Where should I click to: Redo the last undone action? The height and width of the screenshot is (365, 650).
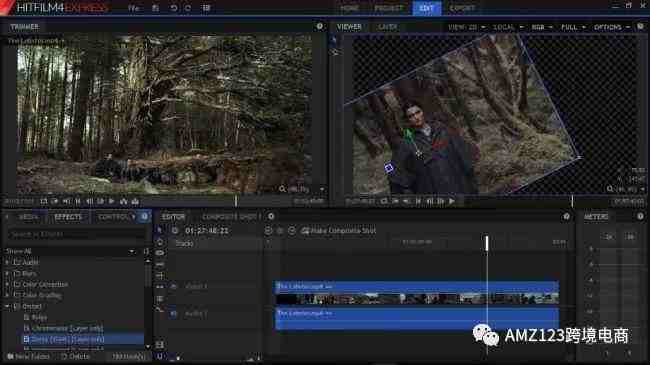point(188,8)
